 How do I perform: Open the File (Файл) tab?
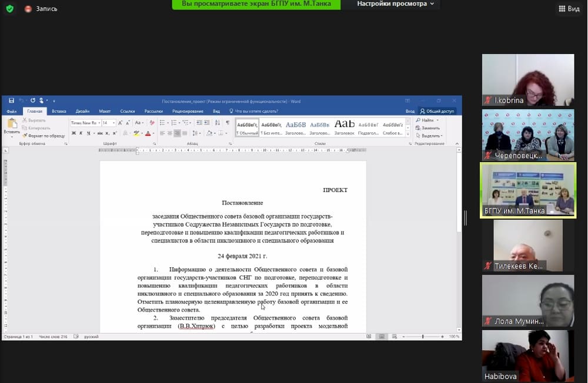click(x=11, y=111)
